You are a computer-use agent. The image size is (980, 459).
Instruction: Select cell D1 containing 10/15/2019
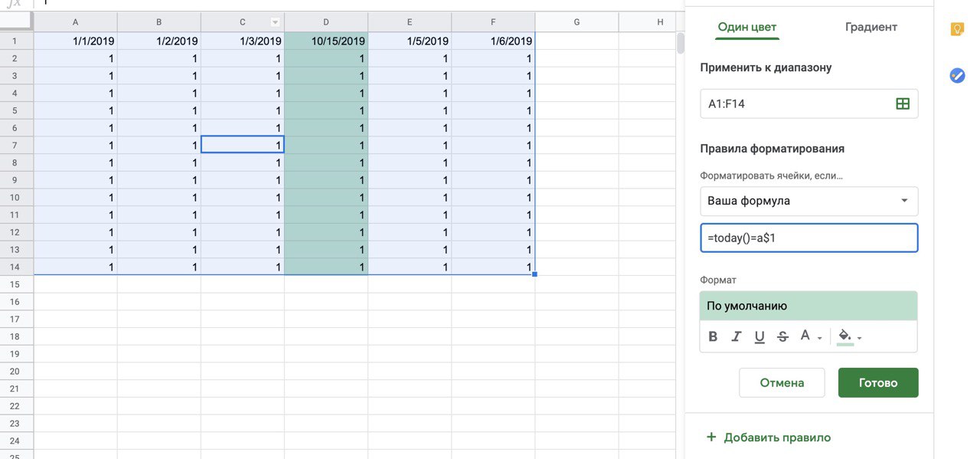click(326, 41)
